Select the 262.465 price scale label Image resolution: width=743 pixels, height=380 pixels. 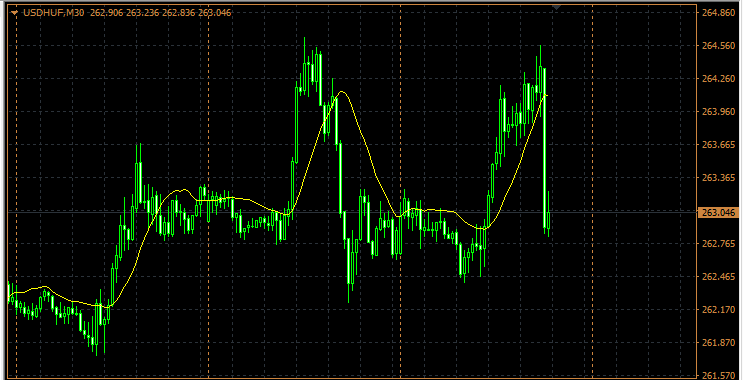tap(717, 276)
